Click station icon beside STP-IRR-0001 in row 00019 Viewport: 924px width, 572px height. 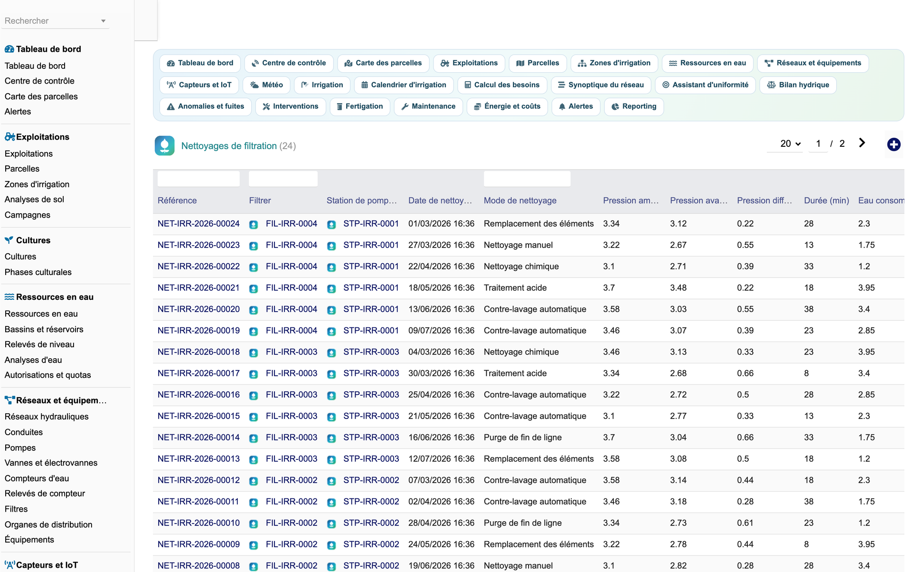point(331,331)
